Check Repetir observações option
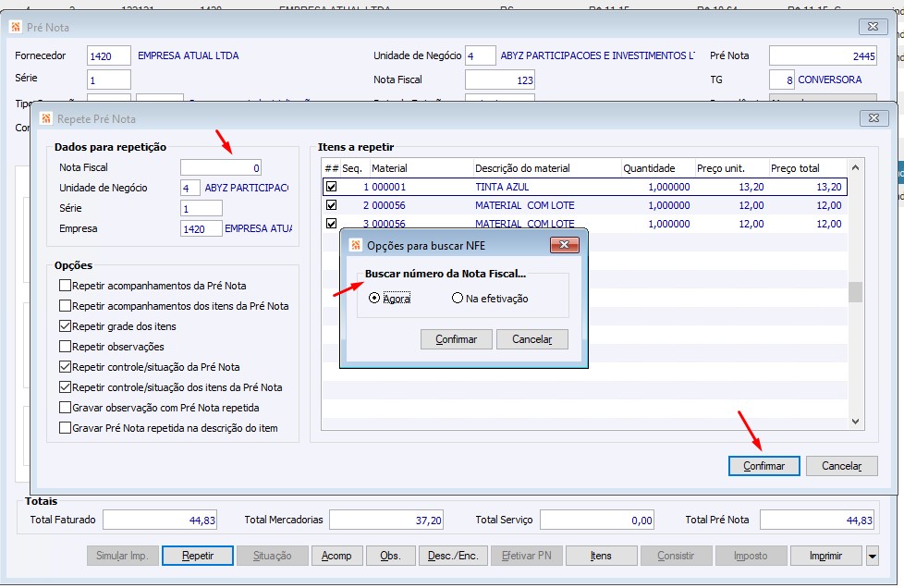 coord(65,347)
